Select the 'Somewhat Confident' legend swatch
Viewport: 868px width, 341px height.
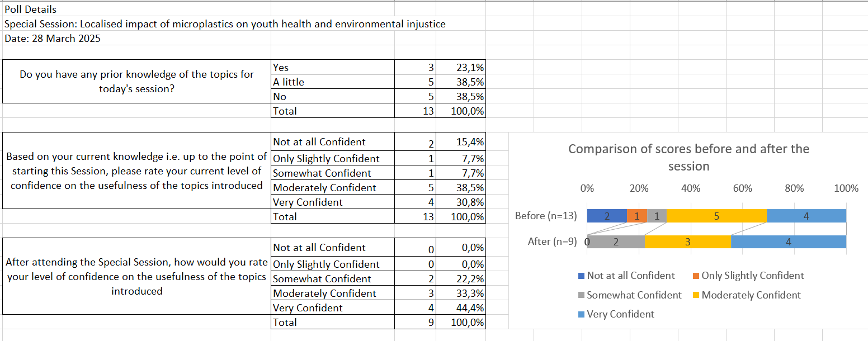(x=582, y=295)
